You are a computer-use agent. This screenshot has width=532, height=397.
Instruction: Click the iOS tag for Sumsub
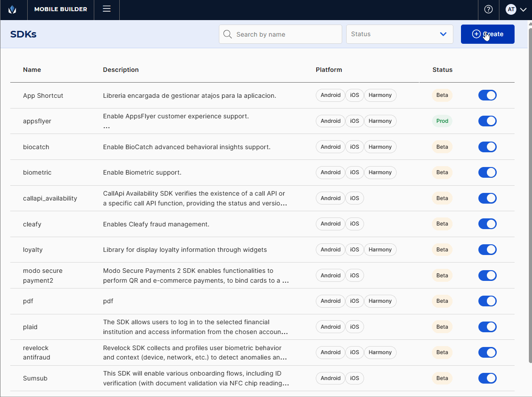[x=354, y=378]
